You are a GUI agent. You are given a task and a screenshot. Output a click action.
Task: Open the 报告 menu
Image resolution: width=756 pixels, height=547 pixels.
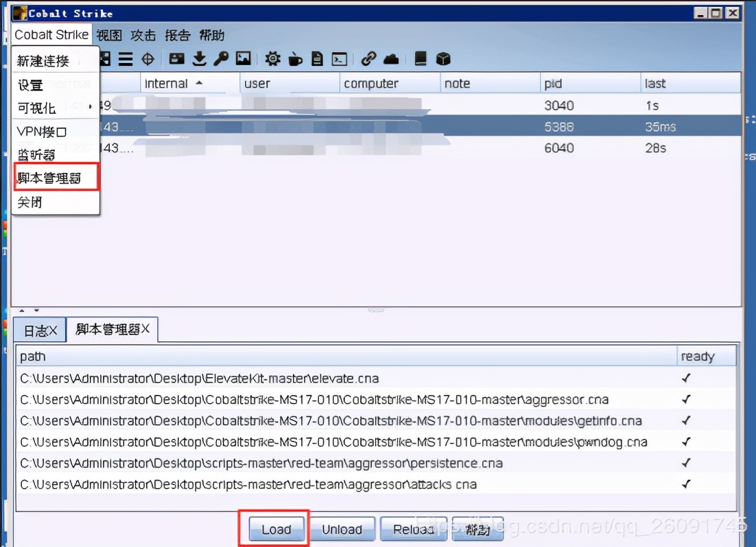coord(178,35)
